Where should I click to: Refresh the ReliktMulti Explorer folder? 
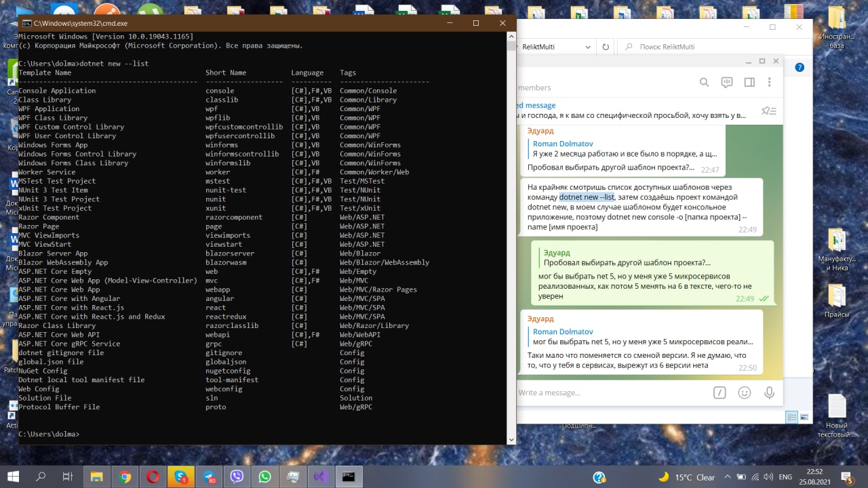coord(606,47)
